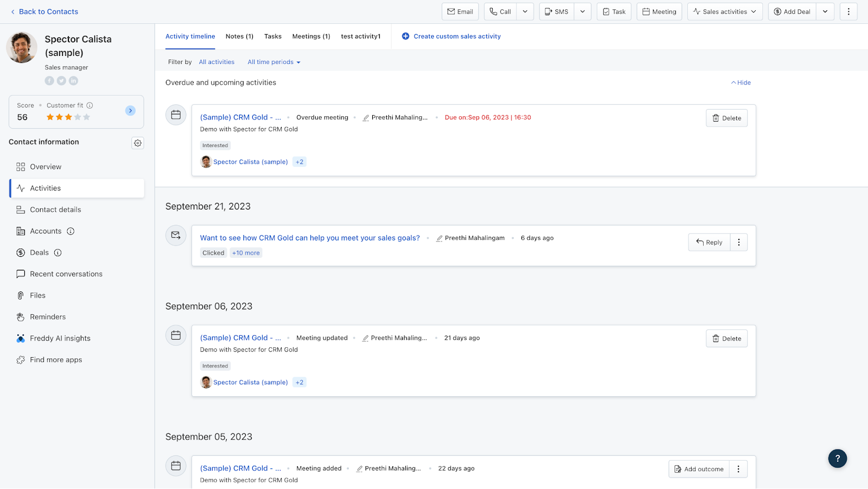Open overdue meeting (Sample) CRM Gold link
Screen dimensions: 868x489
pyautogui.click(x=240, y=117)
